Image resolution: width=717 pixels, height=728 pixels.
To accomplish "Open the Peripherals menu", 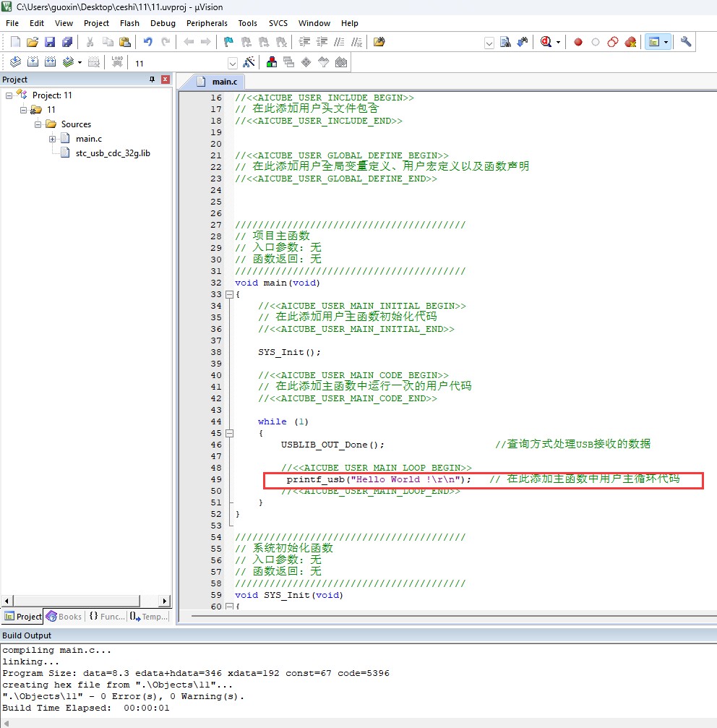I will (x=207, y=23).
